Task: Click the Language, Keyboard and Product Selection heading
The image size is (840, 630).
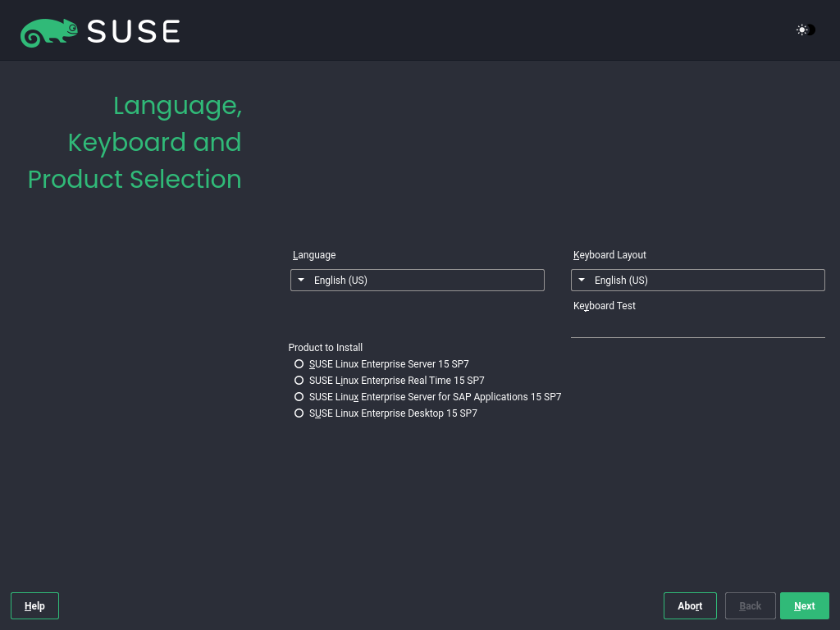Action: tap(135, 142)
